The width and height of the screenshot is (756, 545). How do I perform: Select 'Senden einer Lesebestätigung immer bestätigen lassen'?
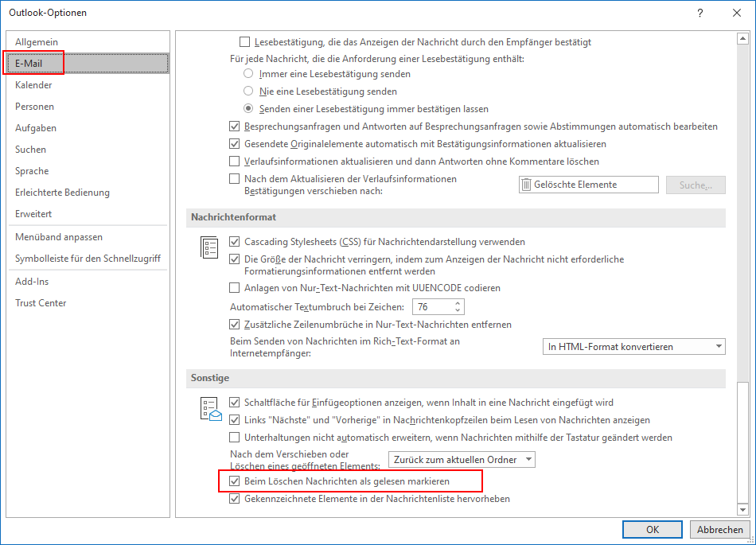(248, 108)
